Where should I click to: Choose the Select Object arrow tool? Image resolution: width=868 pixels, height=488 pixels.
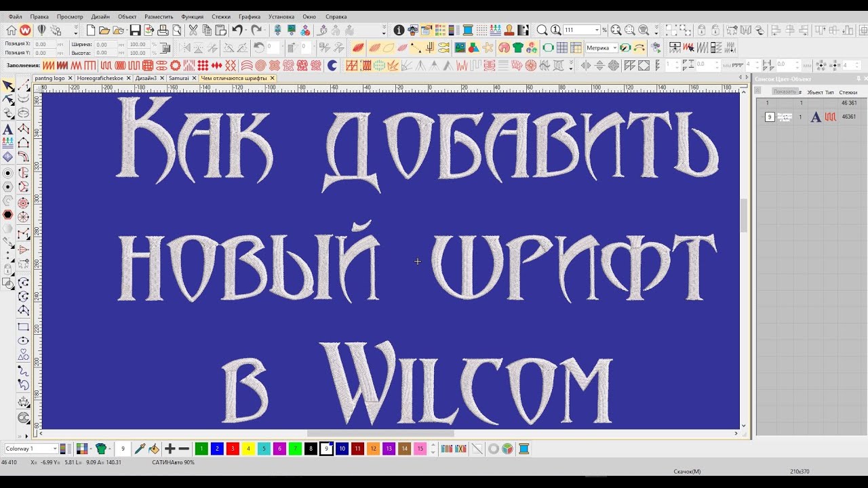coord(7,86)
